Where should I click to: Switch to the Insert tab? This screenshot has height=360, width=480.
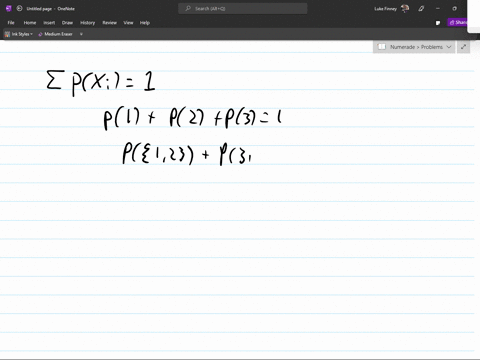point(49,23)
